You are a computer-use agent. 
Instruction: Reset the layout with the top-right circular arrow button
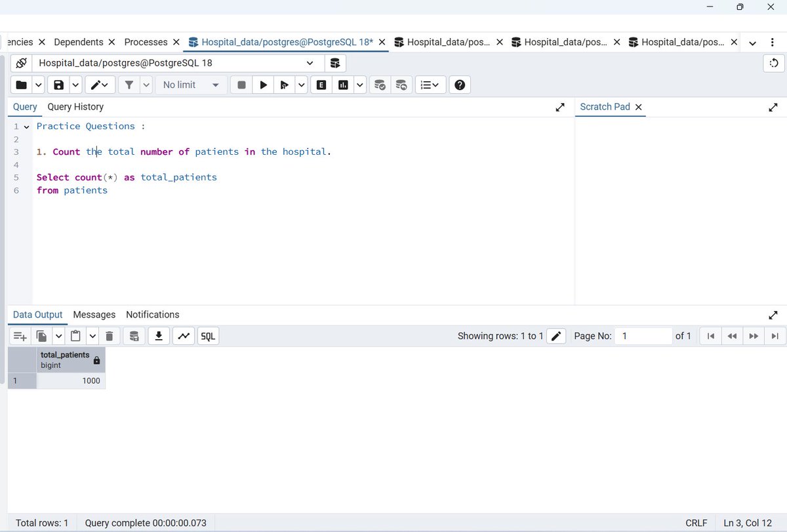click(774, 64)
